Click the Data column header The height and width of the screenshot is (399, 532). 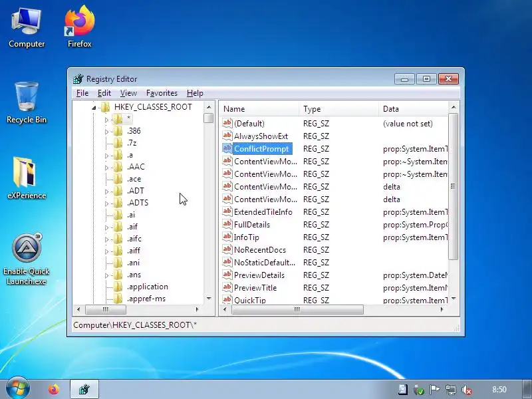(413, 109)
